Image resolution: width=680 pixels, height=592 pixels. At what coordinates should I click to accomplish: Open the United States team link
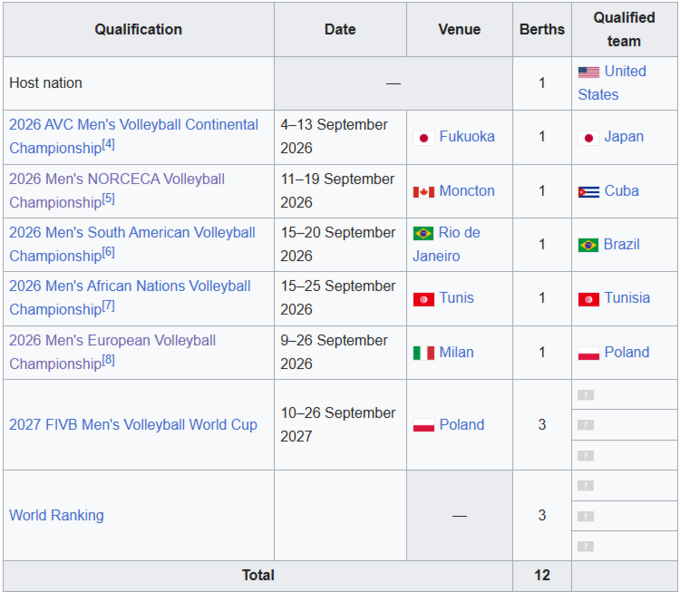(612, 83)
